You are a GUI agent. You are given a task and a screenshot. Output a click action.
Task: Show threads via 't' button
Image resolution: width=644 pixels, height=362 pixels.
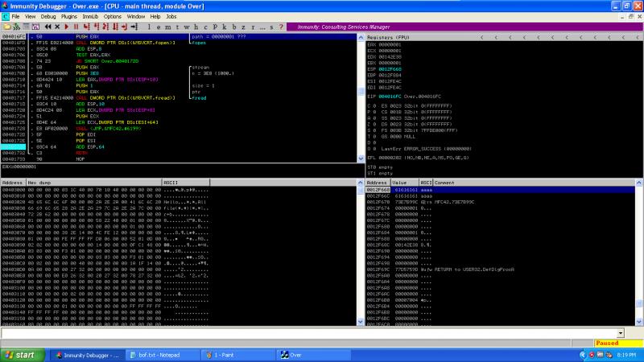(x=177, y=27)
